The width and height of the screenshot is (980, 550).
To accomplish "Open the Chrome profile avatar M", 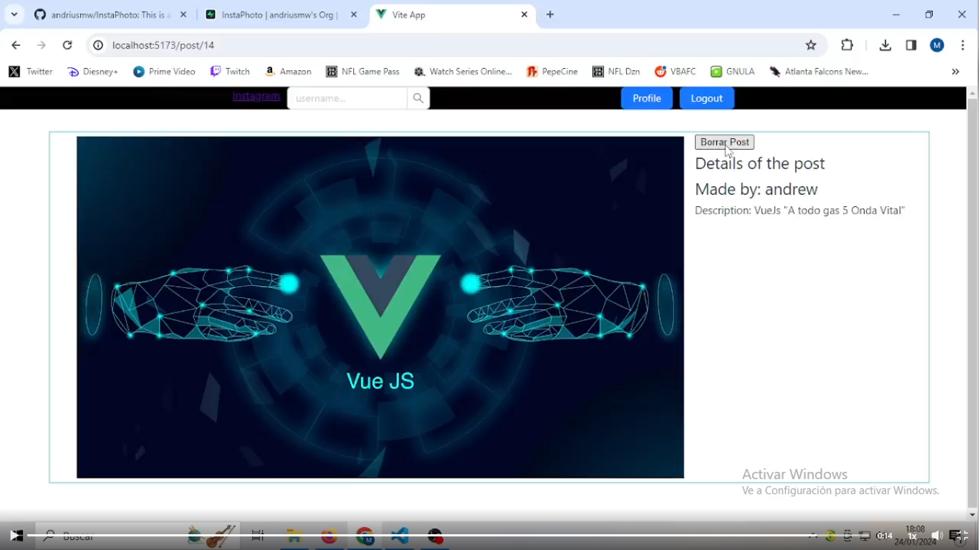I will point(937,45).
